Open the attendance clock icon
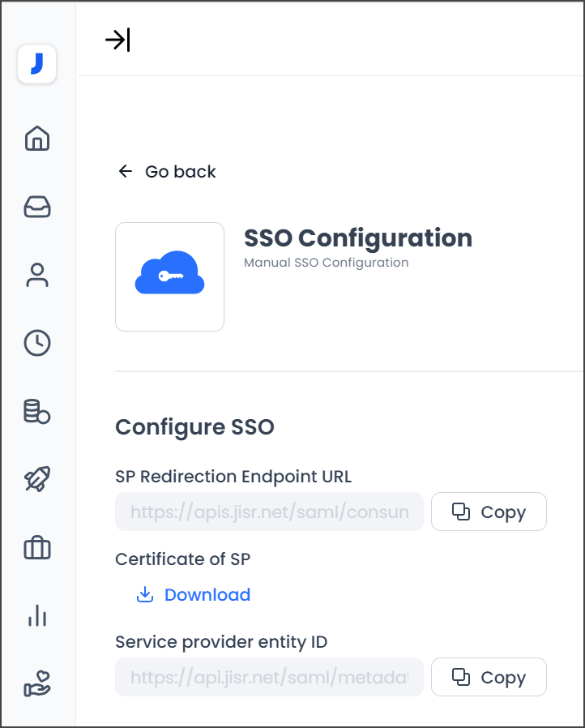Viewport: 585px width, 728px height. 36,343
